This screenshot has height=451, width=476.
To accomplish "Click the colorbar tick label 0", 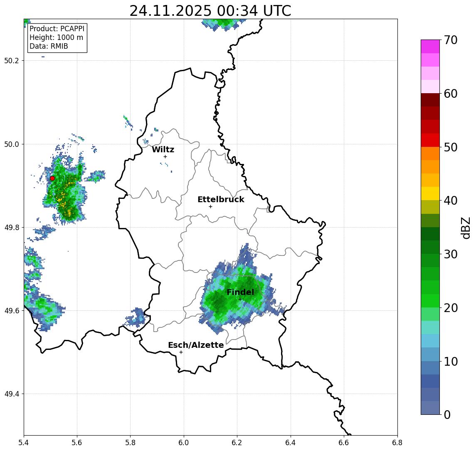I will [x=447, y=414].
